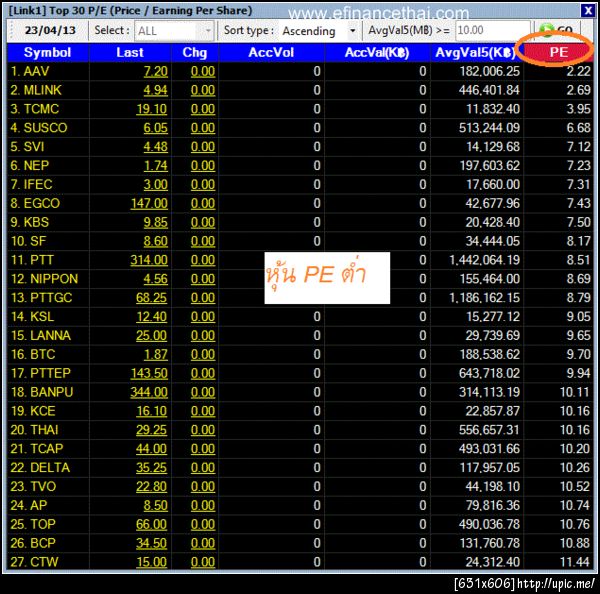Click AvgVal5 513,244.09 for SUSCO
Viewport: 600px width, 594px height.
(489, 128)
